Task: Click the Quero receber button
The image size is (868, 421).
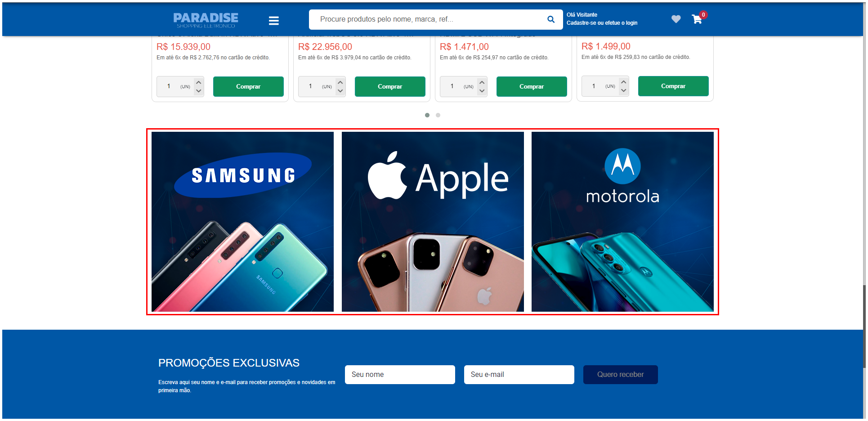Action: [621, 375]
